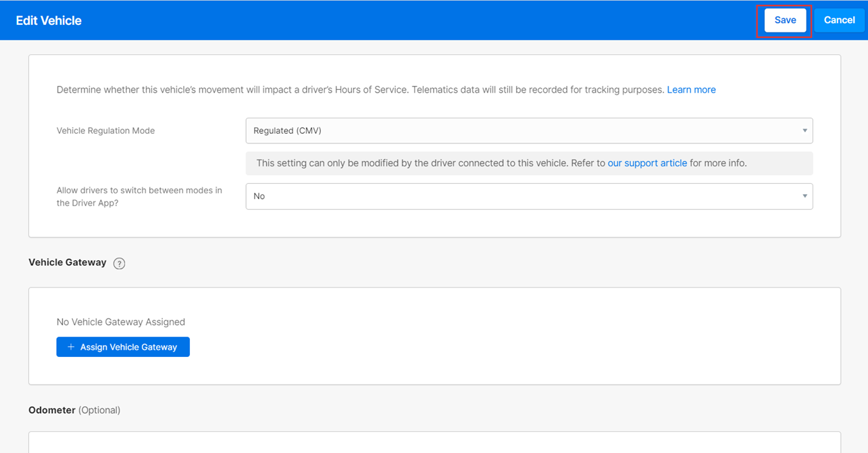Cancel editing the vehicle
This screenshot has height=453, width=868.
click(x=839, y=20)
